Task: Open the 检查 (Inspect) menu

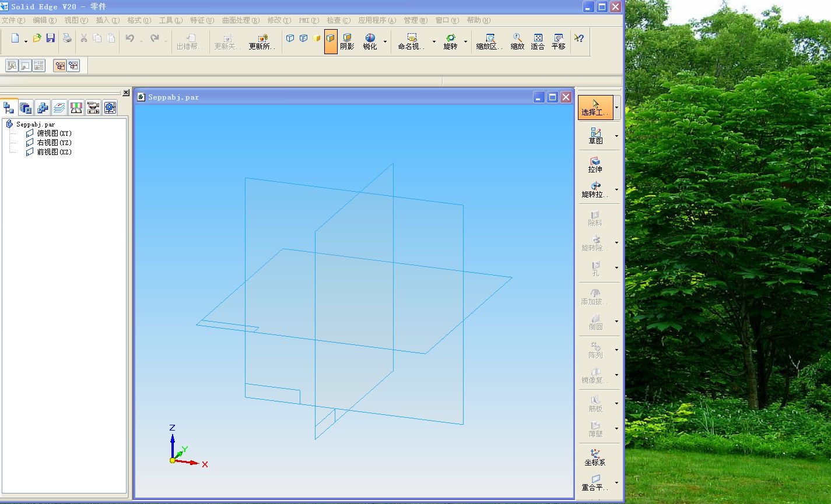Action: (339, 20)
